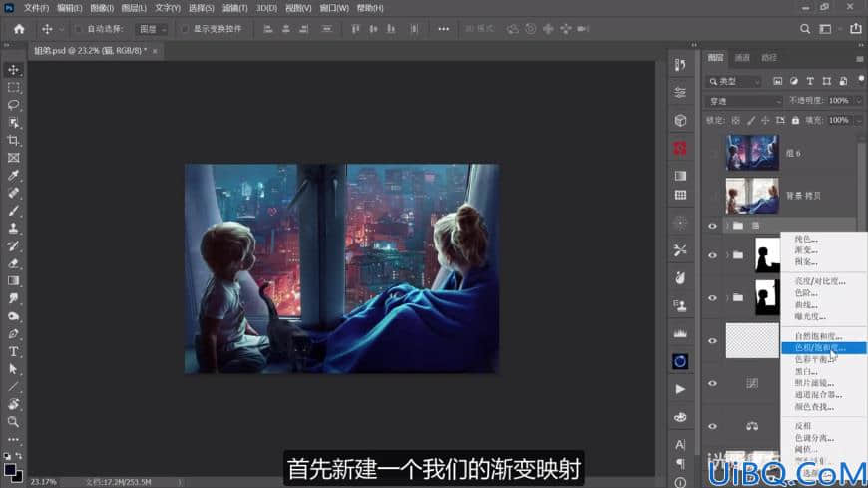
Task: Select the Object Selection tool
Action: (x=13, y=123)
